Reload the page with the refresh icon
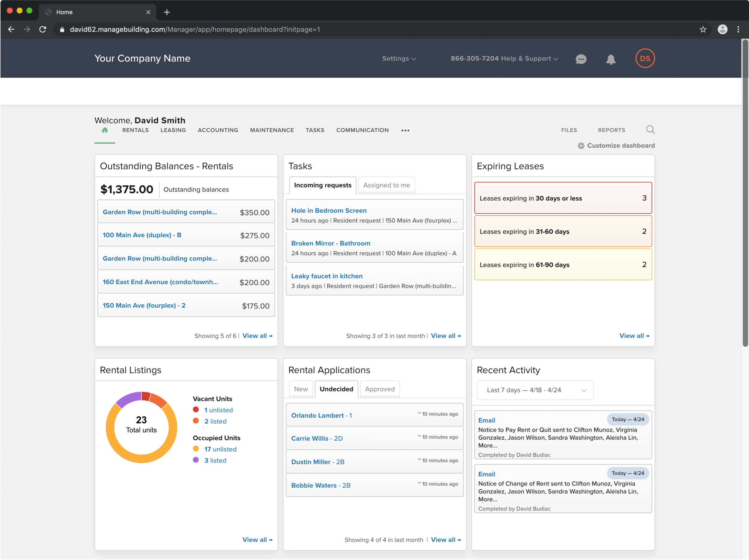The height and width of the screenshot is (560, 749). pos(43,29)
